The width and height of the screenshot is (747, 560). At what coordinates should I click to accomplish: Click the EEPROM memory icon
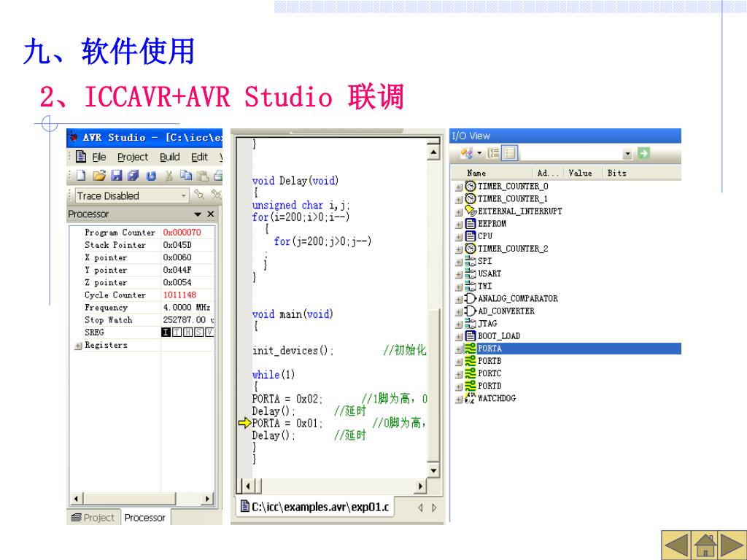click(471, 223)
